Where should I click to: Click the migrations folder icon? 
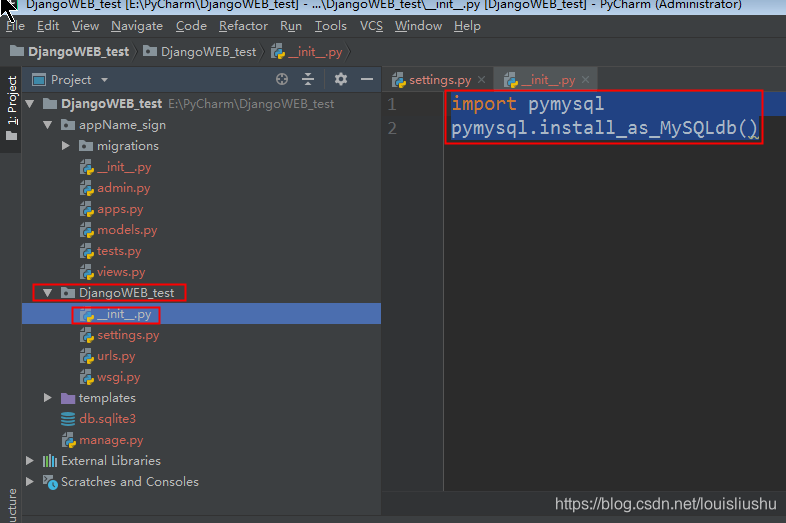click(x=86, y=146)
